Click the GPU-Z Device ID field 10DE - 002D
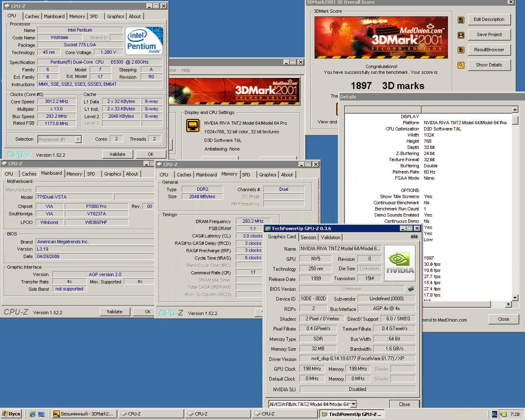Viewport: 525px width, 420px height. (x=313, y=299)
